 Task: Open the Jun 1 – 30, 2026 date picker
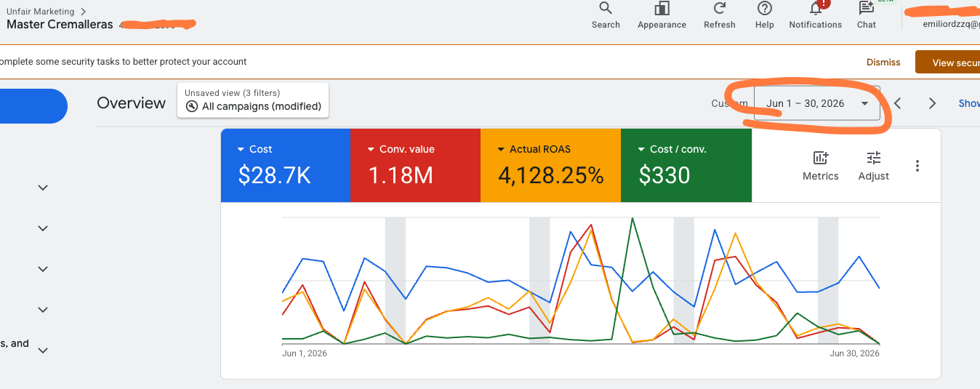[817, 103]
